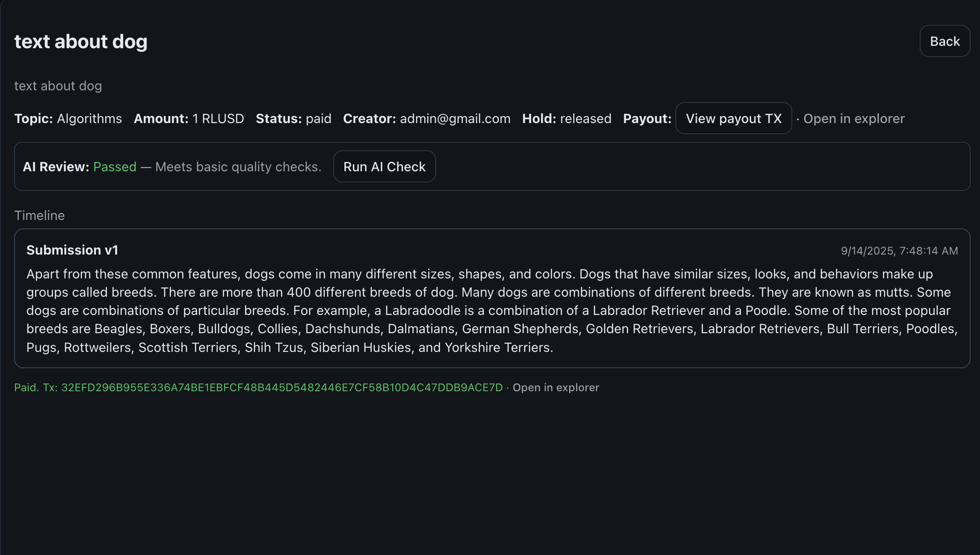This screenshot has height=555, width=980.
Task: Click the Back button
Action: pyautogui.click(x=944, y=41)
